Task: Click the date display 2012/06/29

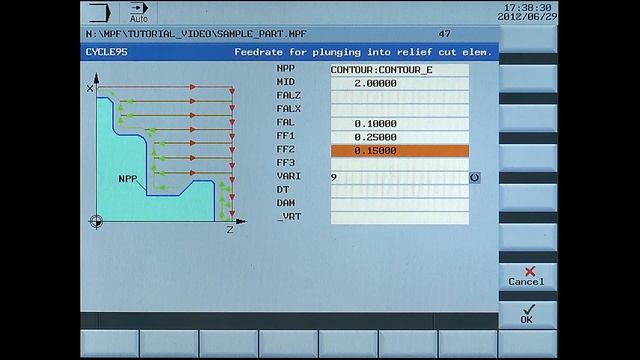Action: 527,17
